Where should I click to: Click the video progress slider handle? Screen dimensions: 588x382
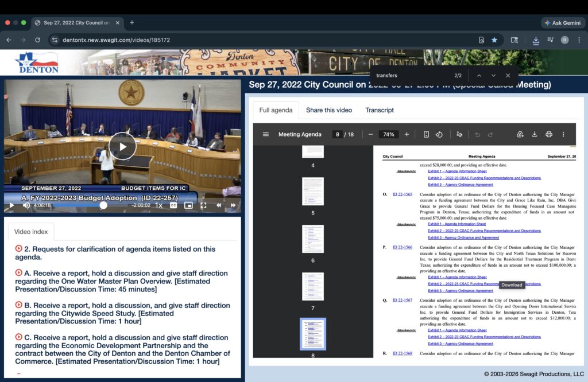coord(103,205)
